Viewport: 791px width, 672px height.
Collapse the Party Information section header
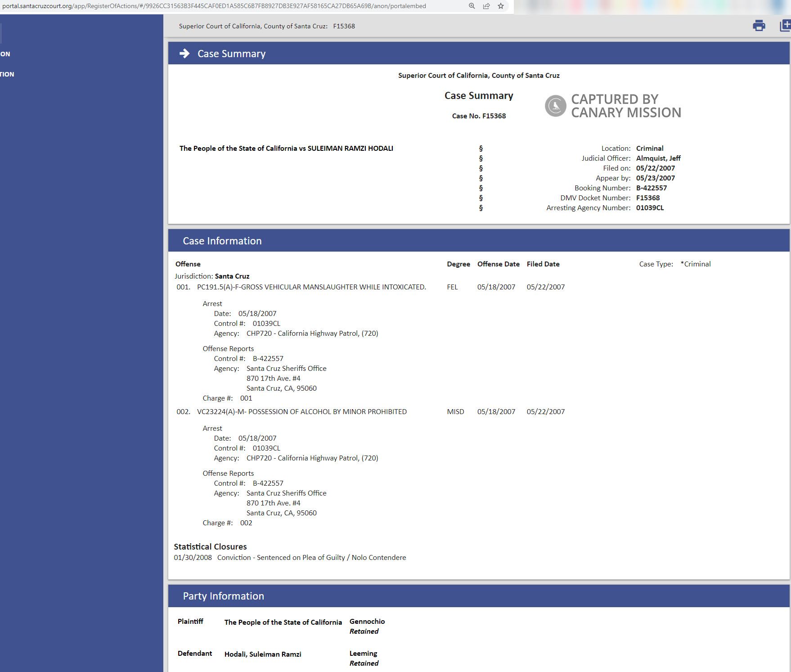[223, 596]
